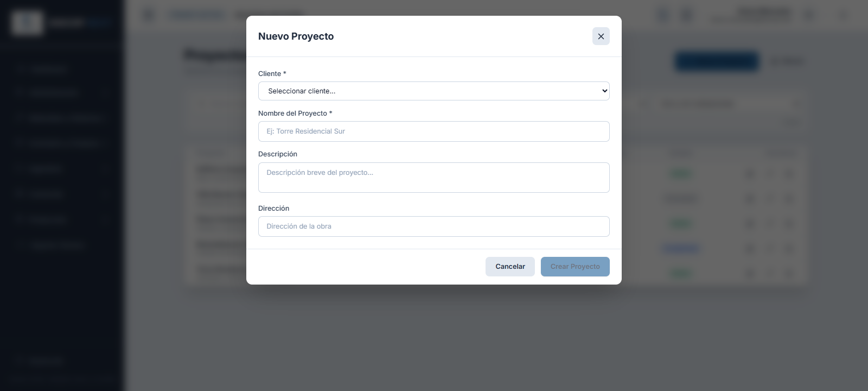This screenshot has height=391, width=868.
Task: Click the Nuevo Proyecto dialog title
Action: [x=296, y=36]
